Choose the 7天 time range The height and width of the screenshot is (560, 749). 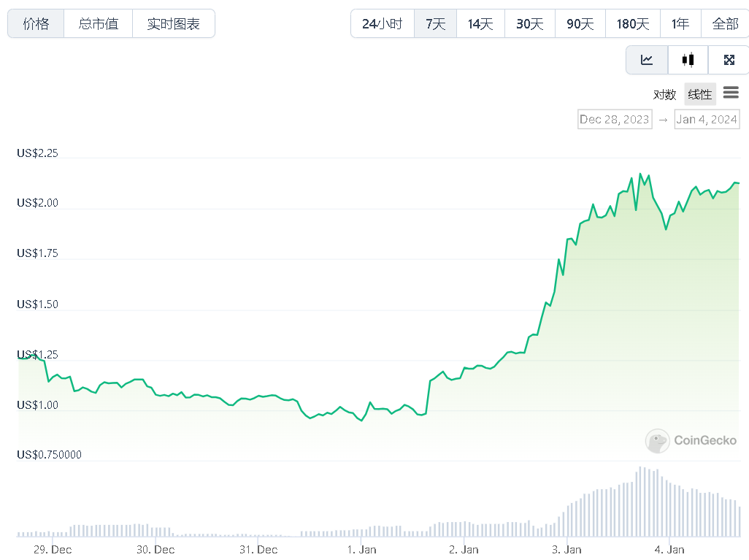point(436,23)
